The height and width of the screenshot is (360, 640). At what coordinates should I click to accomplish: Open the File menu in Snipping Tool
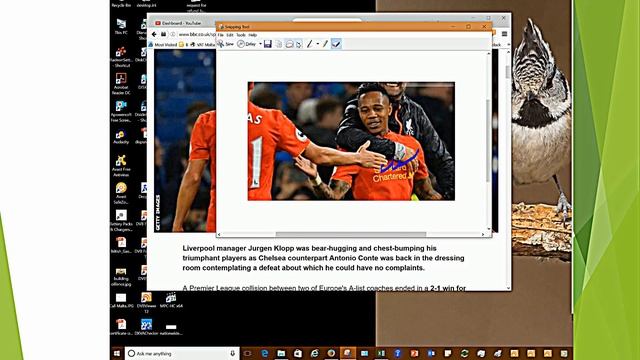pos(221,35)
